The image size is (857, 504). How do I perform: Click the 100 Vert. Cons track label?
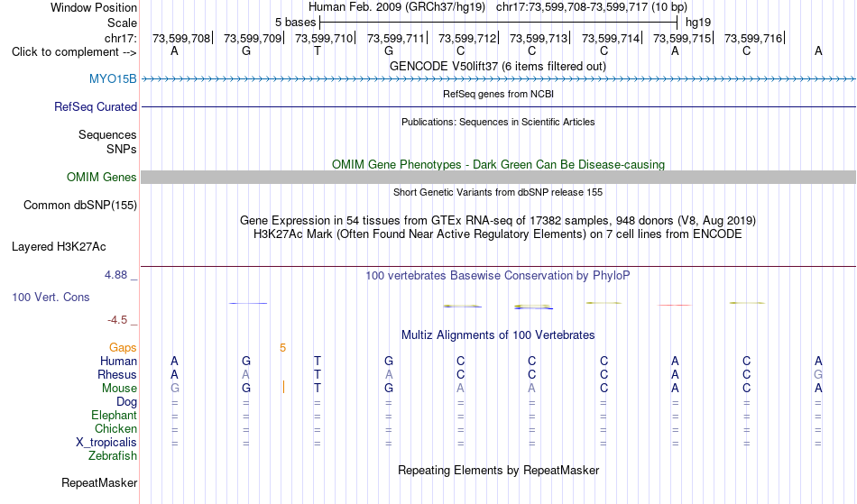[51, 297]
